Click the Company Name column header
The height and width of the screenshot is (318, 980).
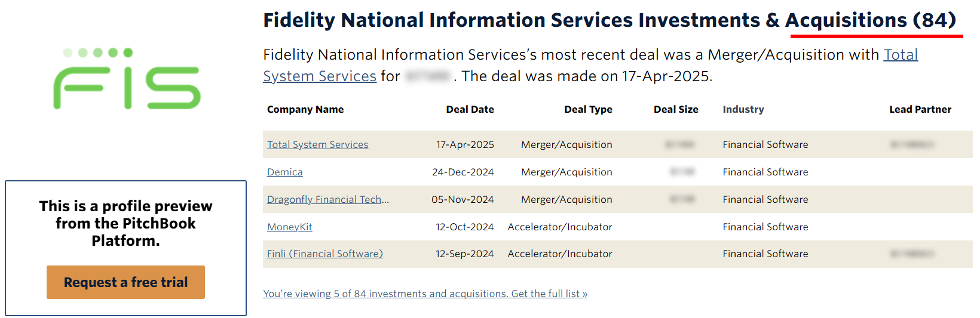[305, 109]
